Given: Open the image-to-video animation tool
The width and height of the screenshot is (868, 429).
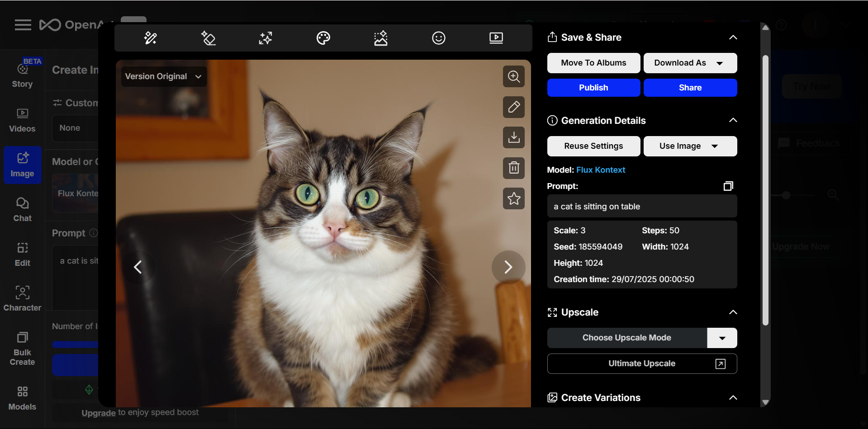Looking at the screenshot, I should 496,38.
